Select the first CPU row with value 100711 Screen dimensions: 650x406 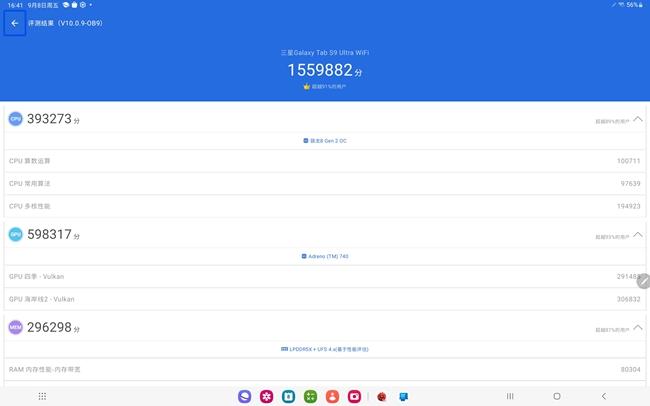[325, 161]
